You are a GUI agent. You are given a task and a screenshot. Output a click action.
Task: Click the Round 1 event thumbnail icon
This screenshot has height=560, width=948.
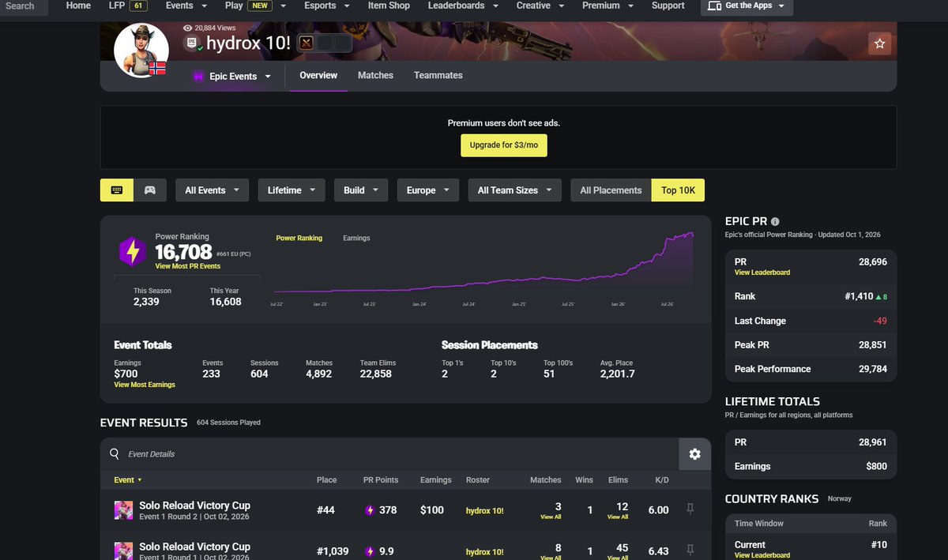pos(123,551)
